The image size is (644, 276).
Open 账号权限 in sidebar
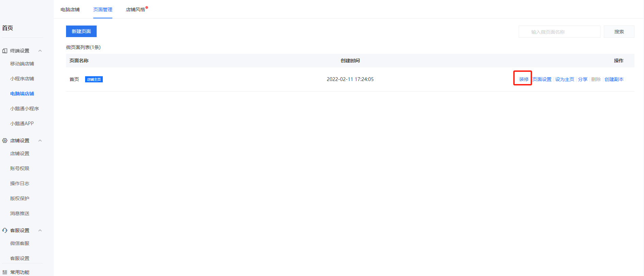pyautogui.click(x=20, y=168)
